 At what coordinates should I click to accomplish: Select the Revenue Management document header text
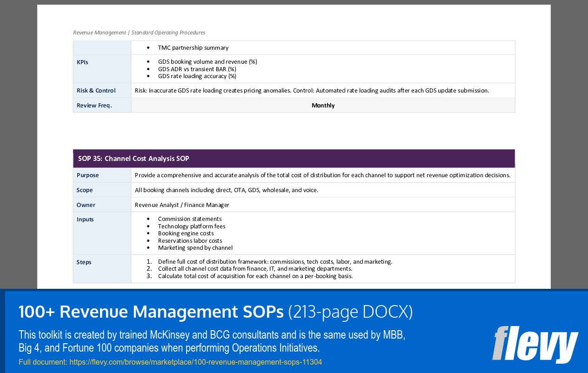pos(139,32)
